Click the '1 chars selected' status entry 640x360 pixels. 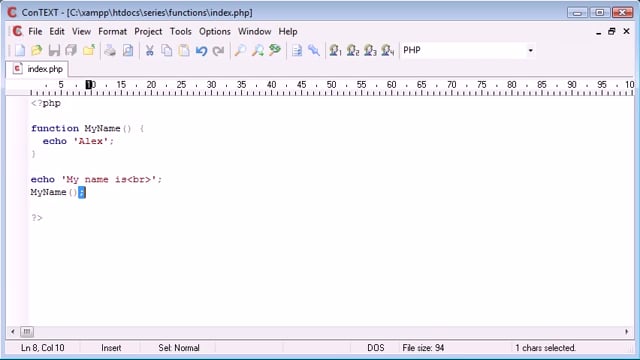pyautogui.click(x=545, y=348)
